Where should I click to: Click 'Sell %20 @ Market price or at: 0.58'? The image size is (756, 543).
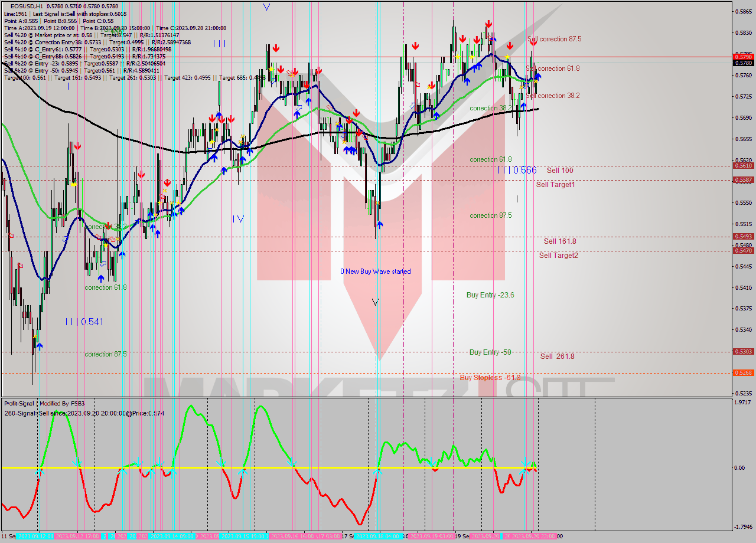tap(48, 35)
